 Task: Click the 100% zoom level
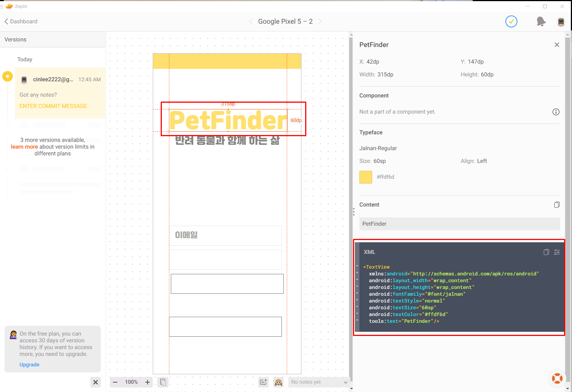pos(131,382)
